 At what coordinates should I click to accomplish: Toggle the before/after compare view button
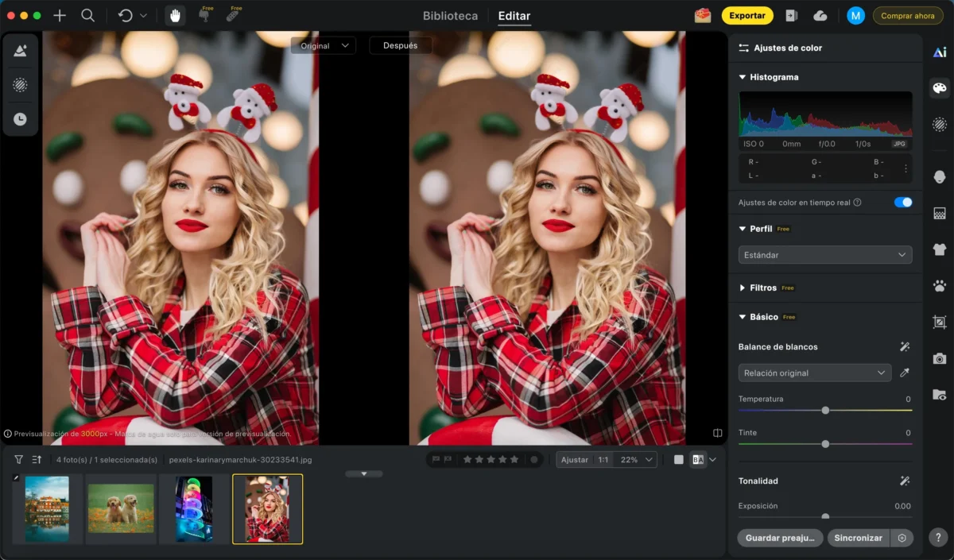pyautogui.click(x=698, y=459)
